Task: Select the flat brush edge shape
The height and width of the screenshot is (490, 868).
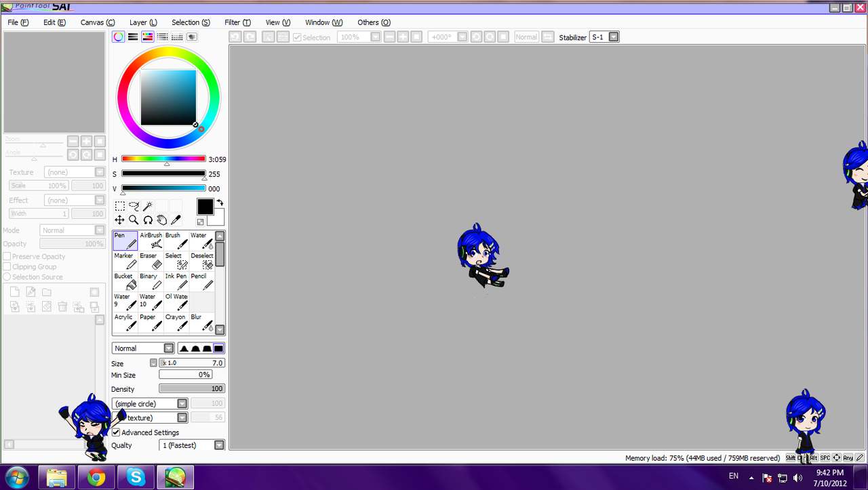Action: coord(218,348)
